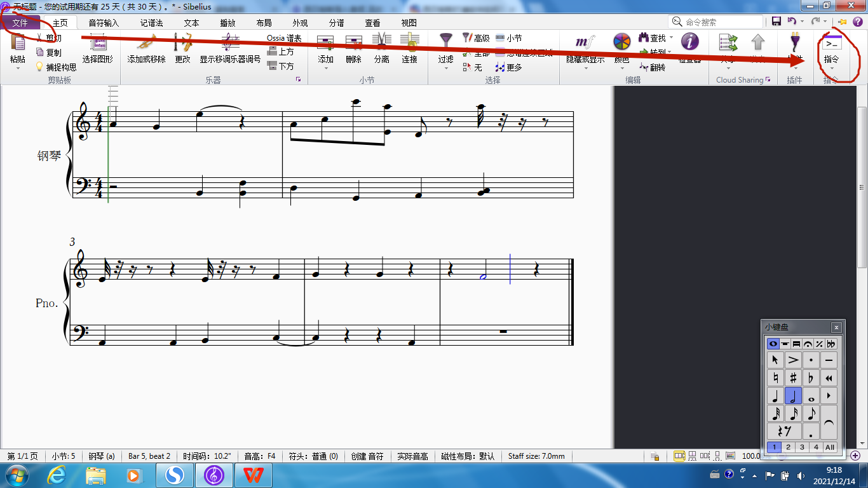The height and width of the screenshot is (488, 868).
Task: Switch to Play (播放) tab
Action: 227,22
